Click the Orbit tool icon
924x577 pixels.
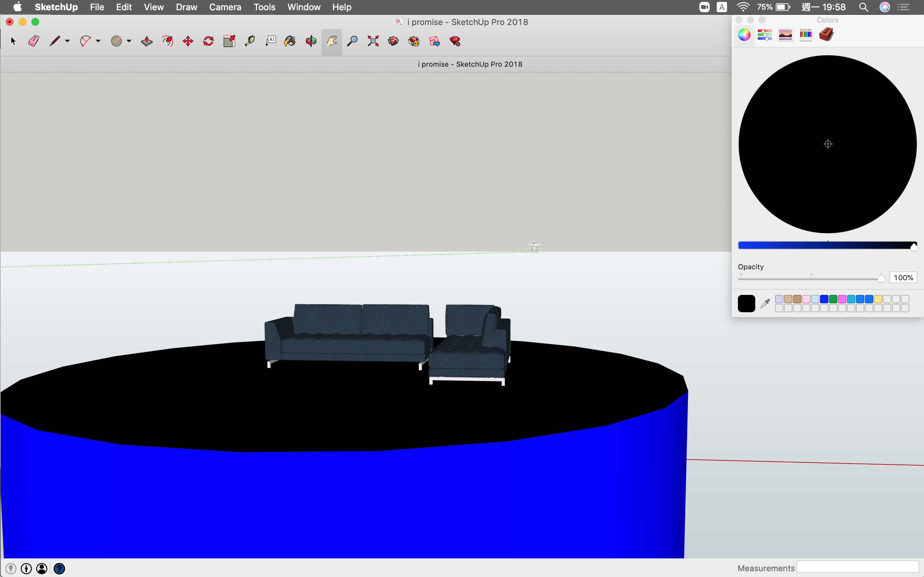[311, 41]
